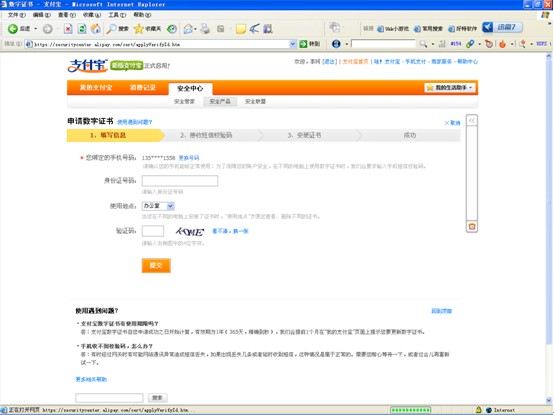
Task: Expand dropdown arrow next to the chain link icon
Action: 479,44
